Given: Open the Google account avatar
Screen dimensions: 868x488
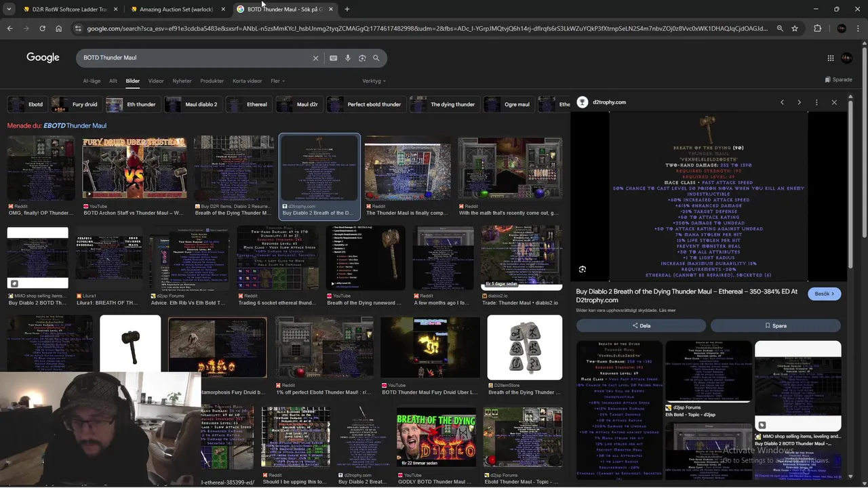Looking at the screenshot, I should point(846,58).
